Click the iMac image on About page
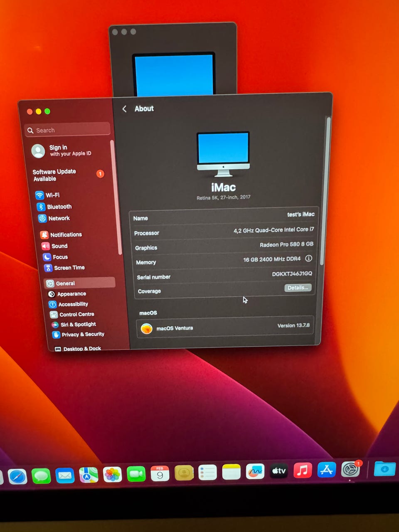The image size is (399, 532). (224, 154)
